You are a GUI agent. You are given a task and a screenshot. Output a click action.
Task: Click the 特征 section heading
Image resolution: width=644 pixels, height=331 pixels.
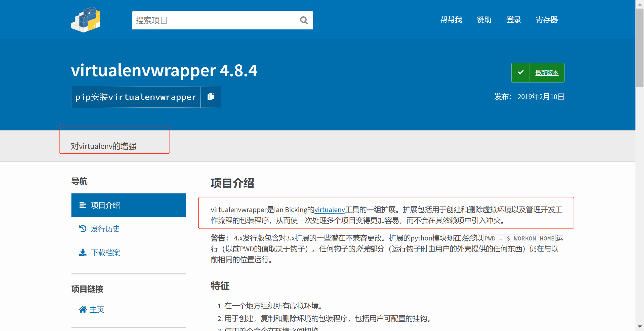click(220, 286)
